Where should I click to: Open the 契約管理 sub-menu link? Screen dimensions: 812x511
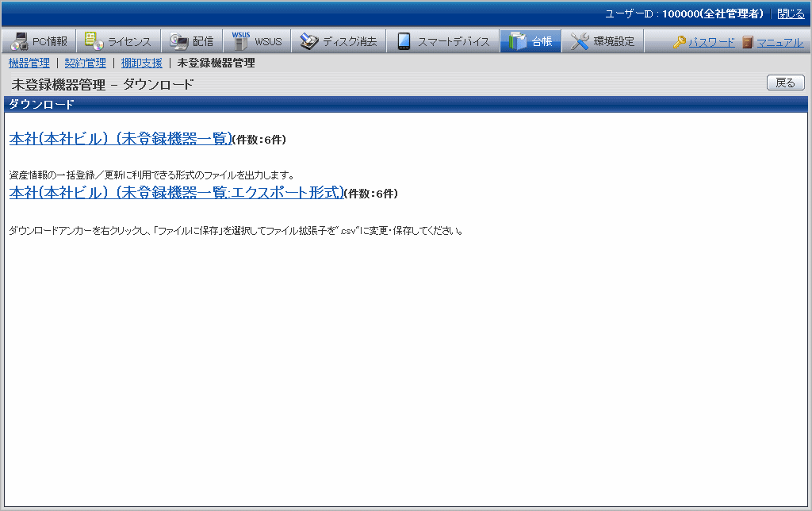[85, 63]
